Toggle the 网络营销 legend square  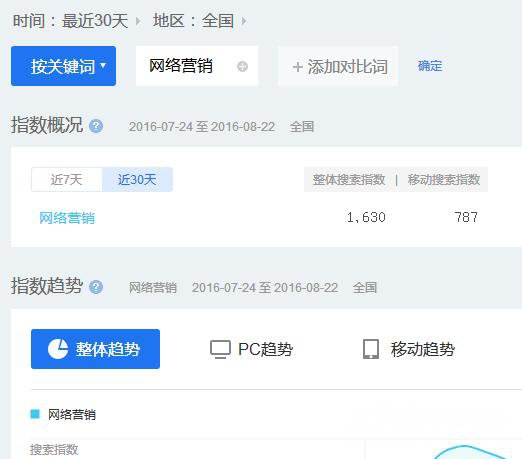click(35, 414)
